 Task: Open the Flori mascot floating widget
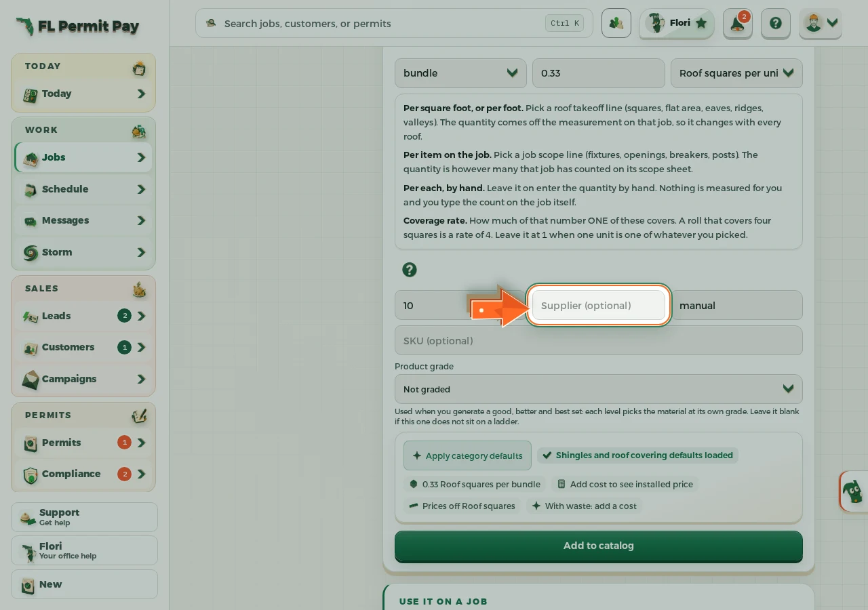(x=853, y=491)
